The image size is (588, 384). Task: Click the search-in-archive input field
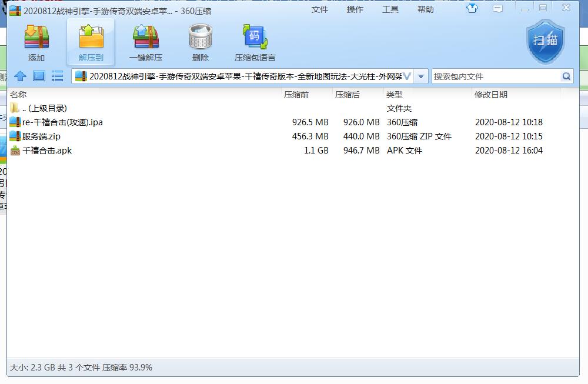point(495,76)
